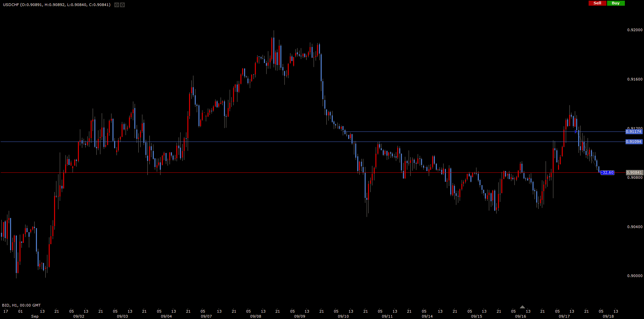The width and height of the screenshot is (644, 319).
Task: Click the eye visibility icon beside USDCHF
Action: [x=117, y=5]
